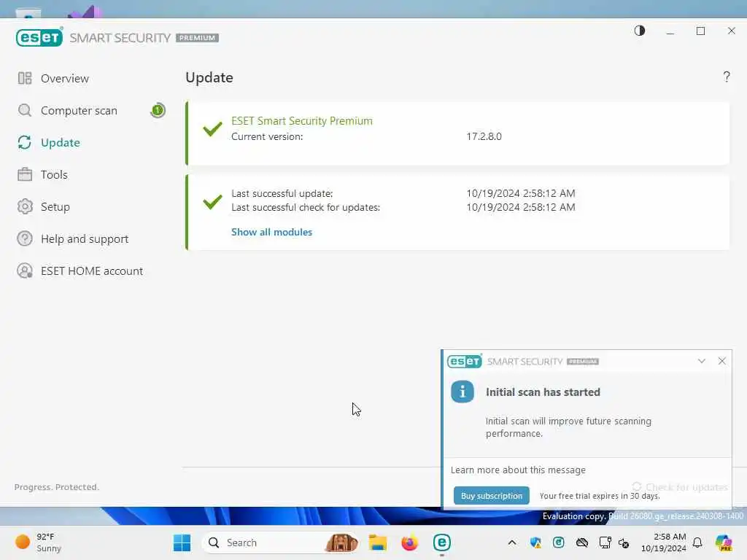747x560 pixels.
Task: Click the ESET taskbar app icon
Action: click(x=441, y=542)
